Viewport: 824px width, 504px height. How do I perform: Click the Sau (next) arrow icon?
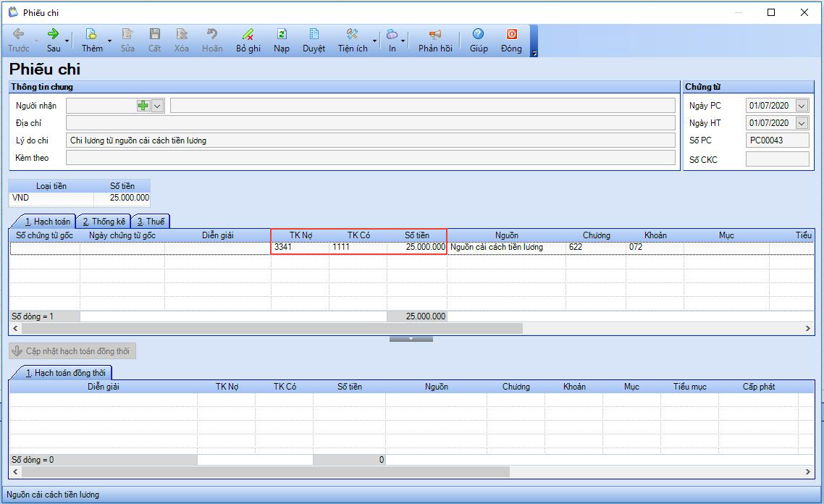54,34
